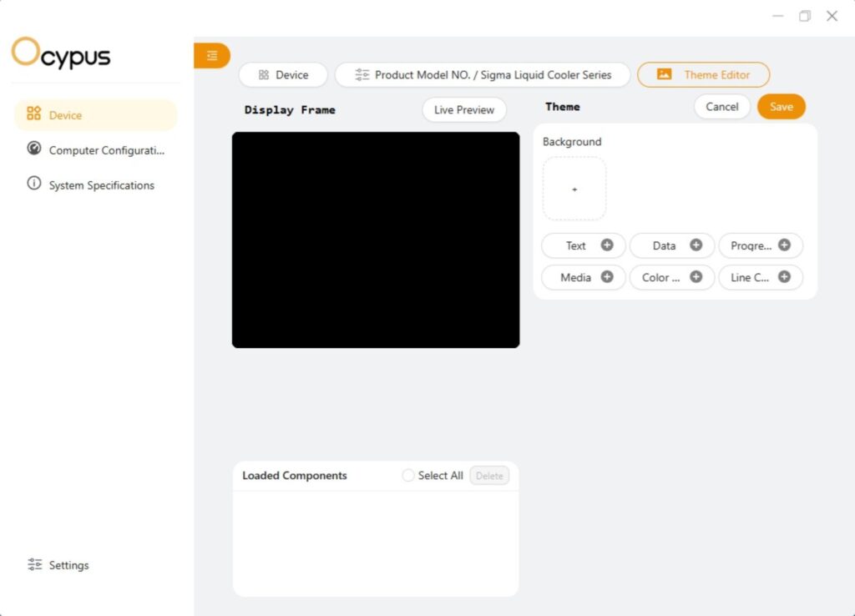Add a background image via plus box

574,189
